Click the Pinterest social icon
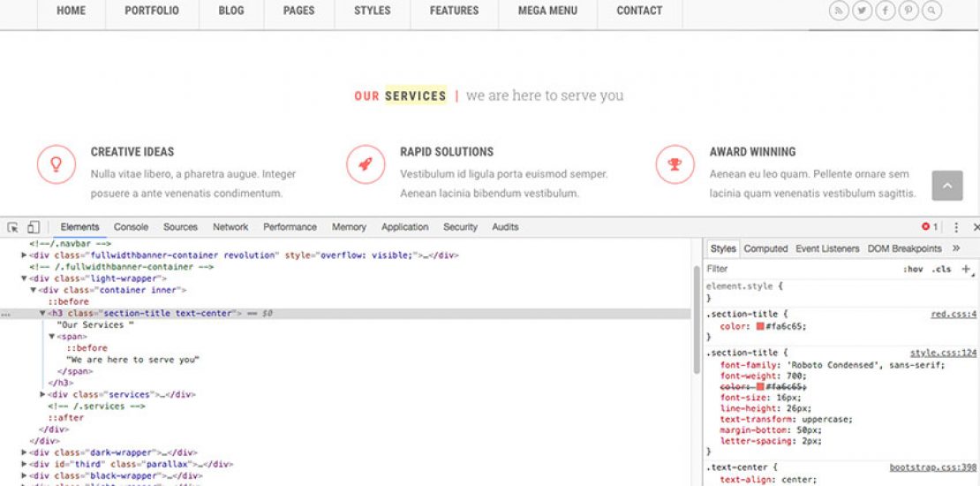The image size is (980, 486). (x=908, y=11)
